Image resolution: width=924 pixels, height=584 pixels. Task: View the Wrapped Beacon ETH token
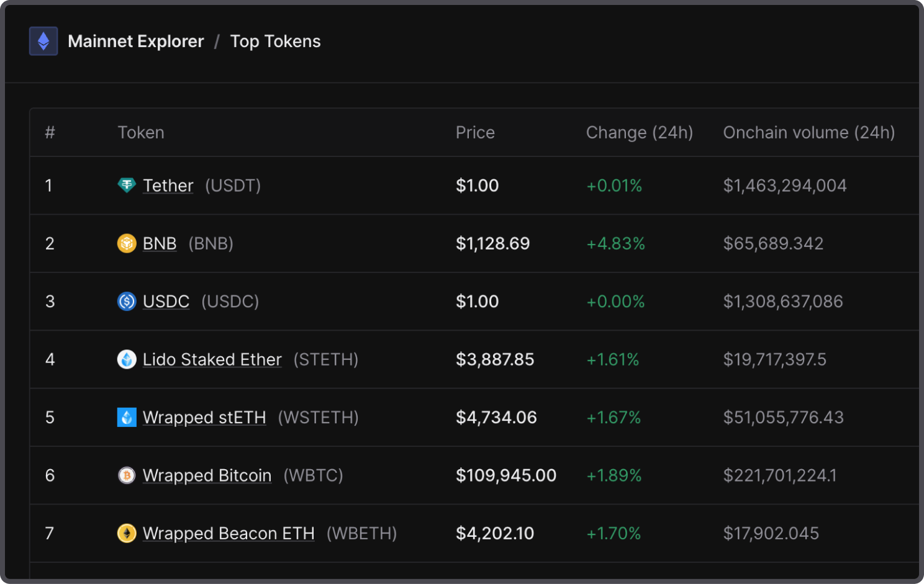[x=229, y=533]
